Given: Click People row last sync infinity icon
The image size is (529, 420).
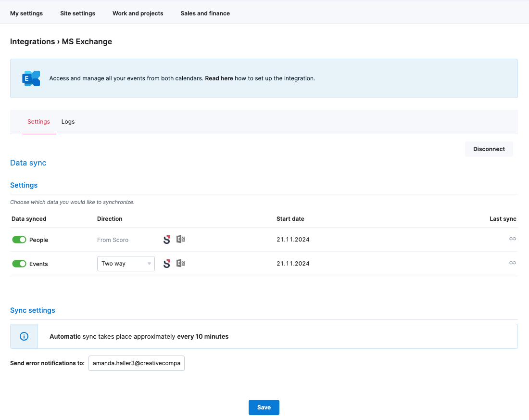Looking at the screenshot, I should click(x=513, y=239).
